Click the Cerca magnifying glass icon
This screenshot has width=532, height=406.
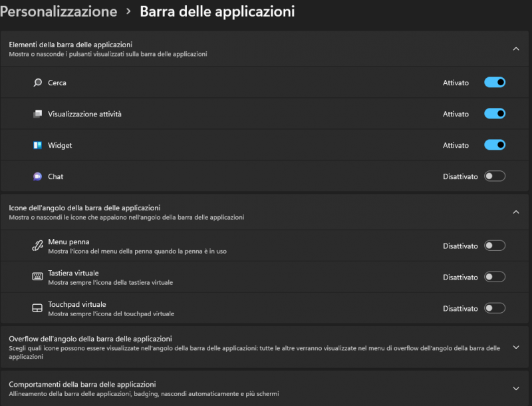[x=37, y=83]
